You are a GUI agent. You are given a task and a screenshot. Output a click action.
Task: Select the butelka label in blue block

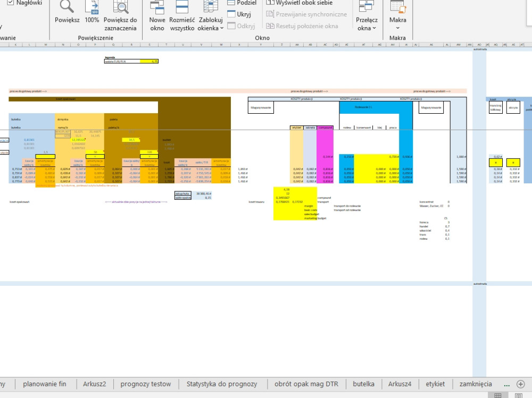click(x=16, y=120)
